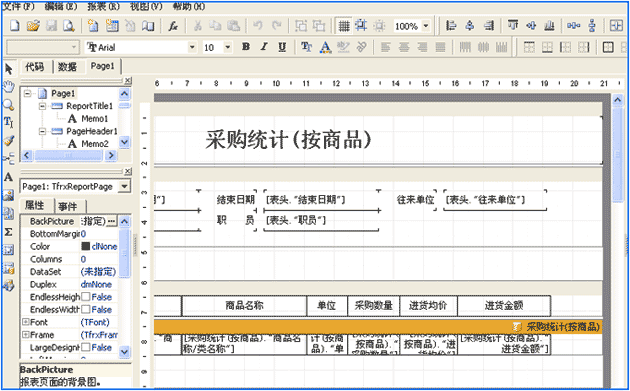
Task: Insert subreport object tool
Action: pos(8,213)
